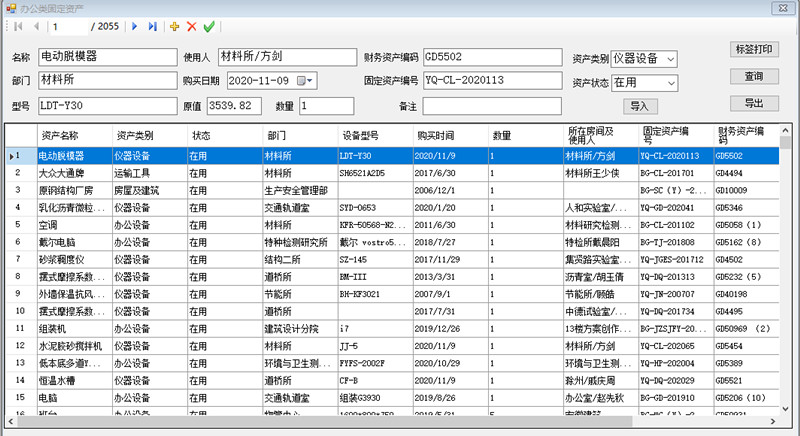Click the 标签打印 button
This screenshot has width=800, height=436.
tap(753, 48)
